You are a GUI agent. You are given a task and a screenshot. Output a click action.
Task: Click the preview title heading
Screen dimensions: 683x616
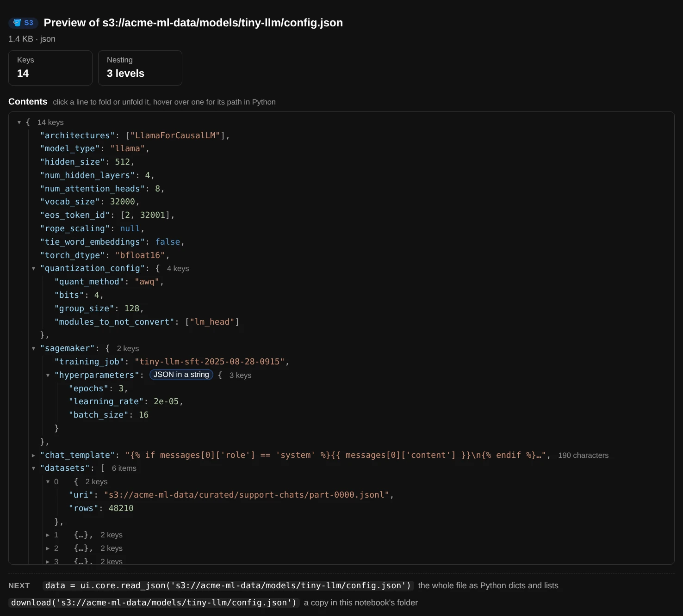point(193,23)
